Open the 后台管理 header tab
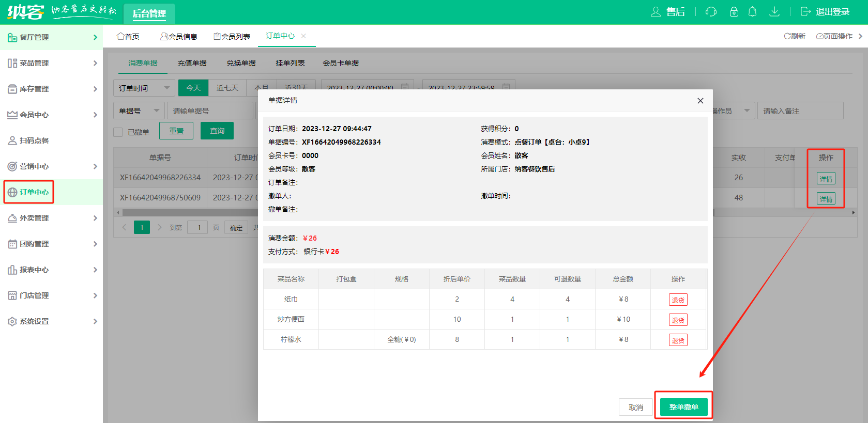Viewport: 868px width, 423px height. click(149, 13)
